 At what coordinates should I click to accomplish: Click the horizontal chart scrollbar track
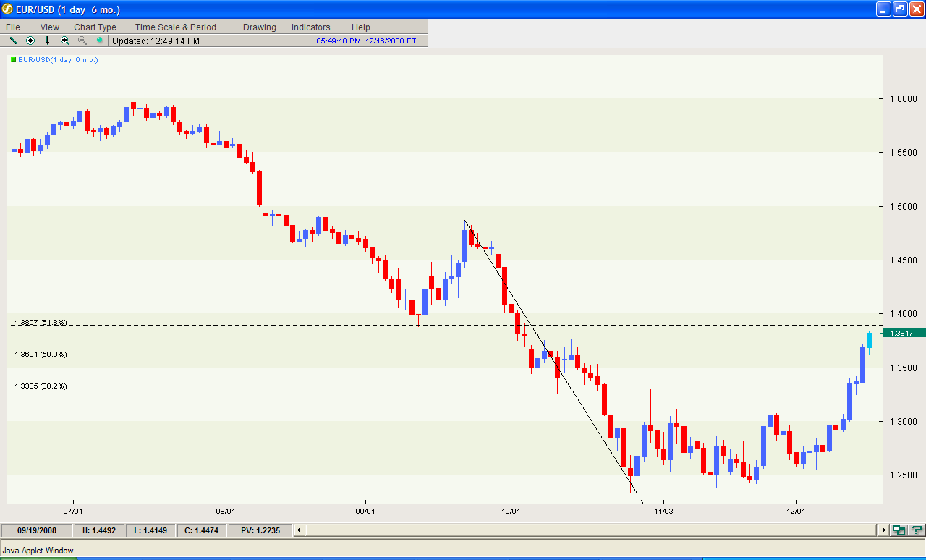tap(591, 530)
